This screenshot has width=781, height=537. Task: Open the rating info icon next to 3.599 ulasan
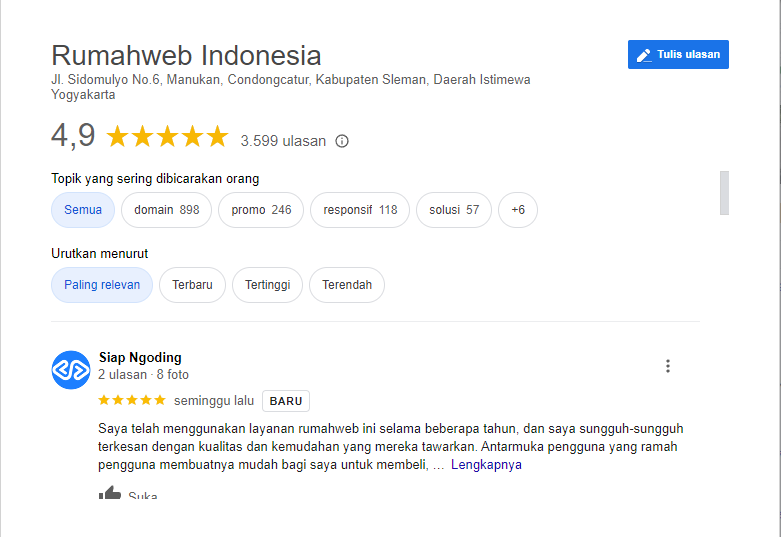[x=342, y=141]
